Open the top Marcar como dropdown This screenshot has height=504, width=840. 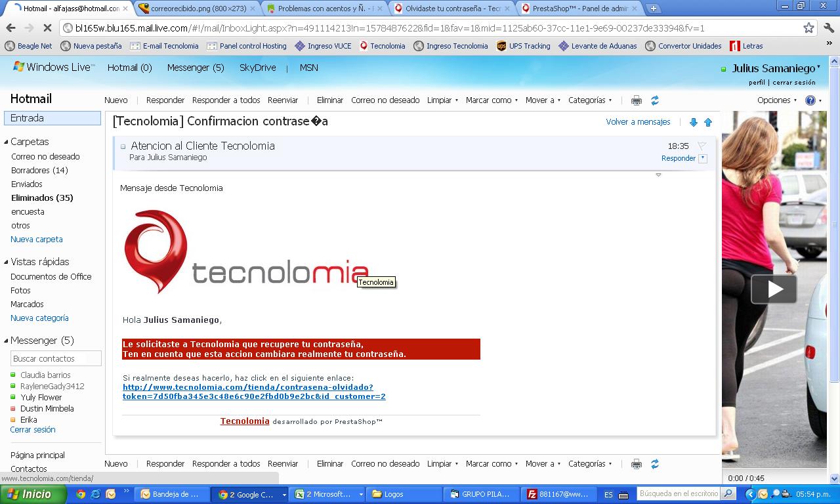(492, 100)
